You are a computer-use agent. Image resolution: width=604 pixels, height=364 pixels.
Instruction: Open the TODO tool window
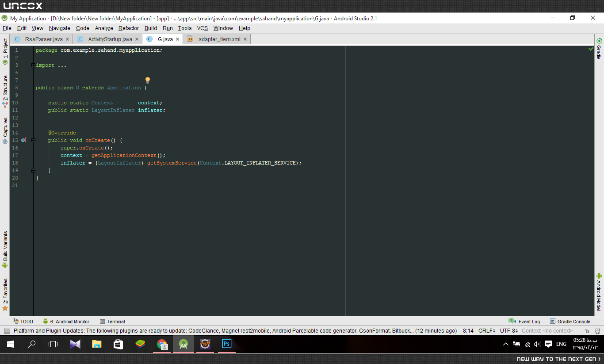coord(23,322)
